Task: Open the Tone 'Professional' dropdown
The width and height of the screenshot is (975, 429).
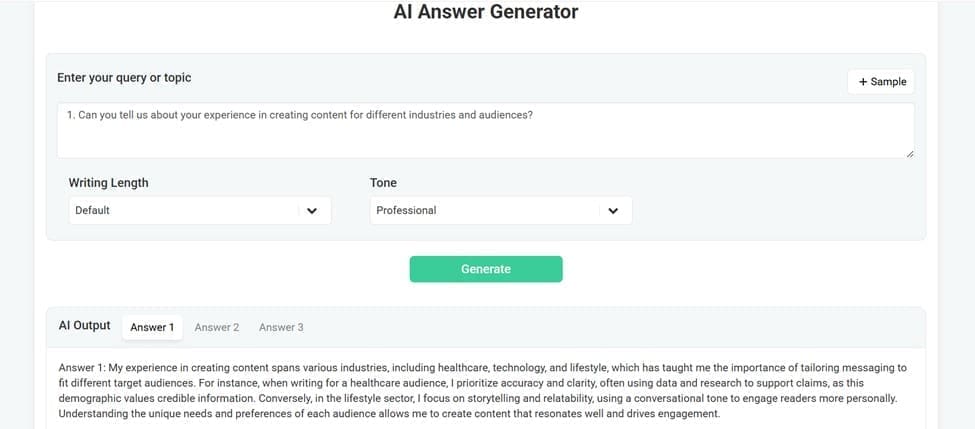Action: tap(500, 211)
